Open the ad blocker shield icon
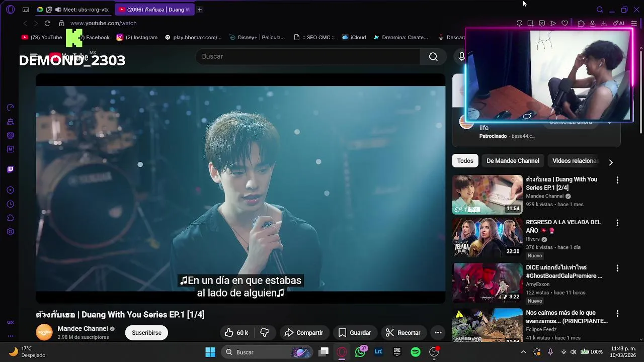Image resolution: width=644 pixels, height=362 pixels. pos(542,23)
